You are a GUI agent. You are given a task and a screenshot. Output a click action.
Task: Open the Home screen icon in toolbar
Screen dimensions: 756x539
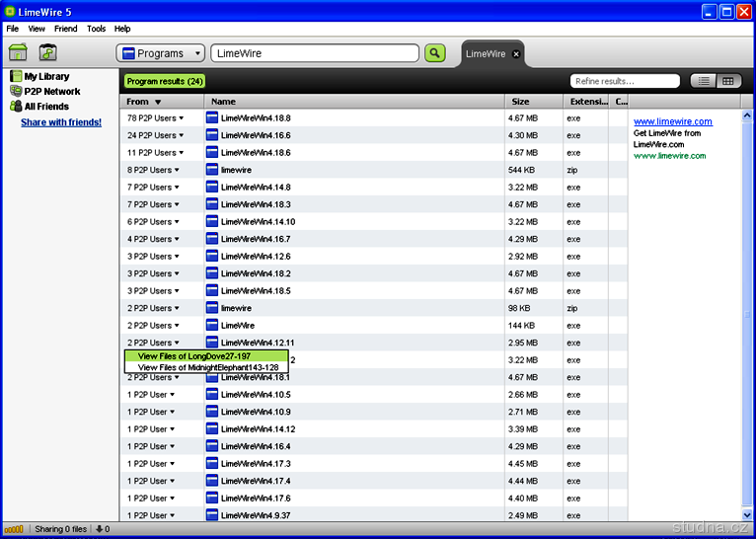(18, 52)
